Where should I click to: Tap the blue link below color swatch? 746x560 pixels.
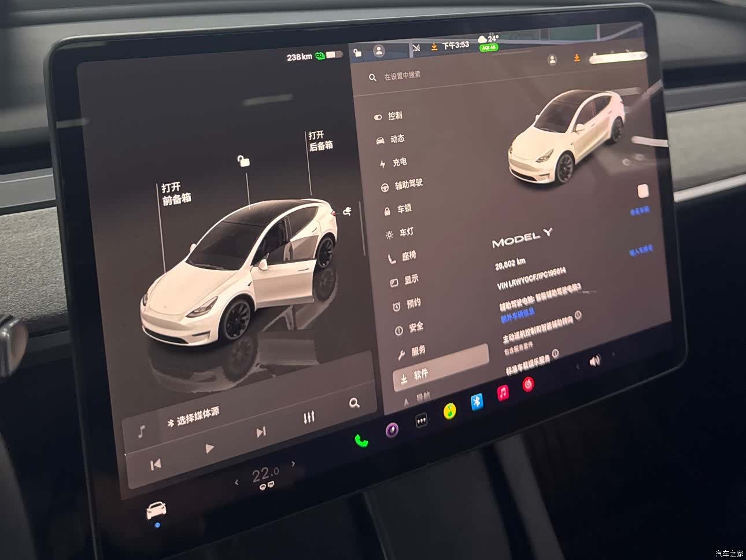click(640, 211)
